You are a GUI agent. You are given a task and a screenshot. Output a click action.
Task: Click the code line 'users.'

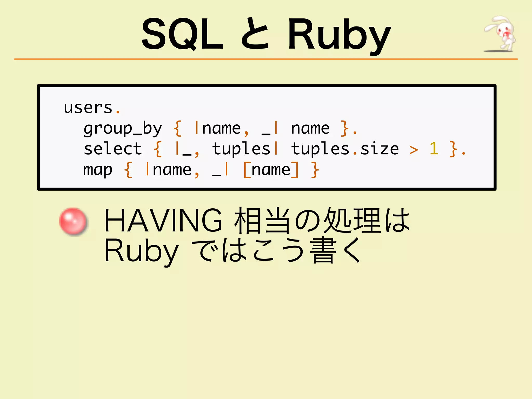pos(92,108)
